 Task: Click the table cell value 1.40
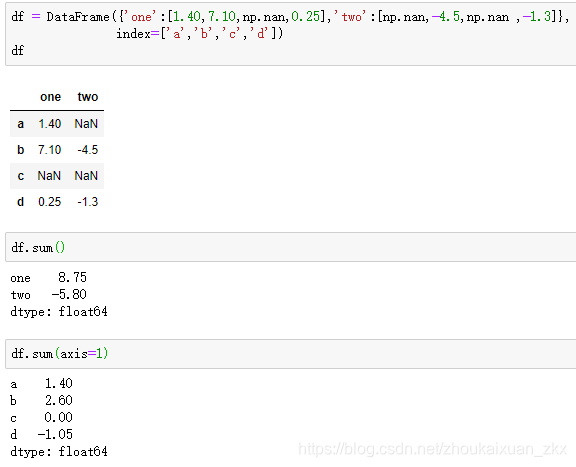50,124
